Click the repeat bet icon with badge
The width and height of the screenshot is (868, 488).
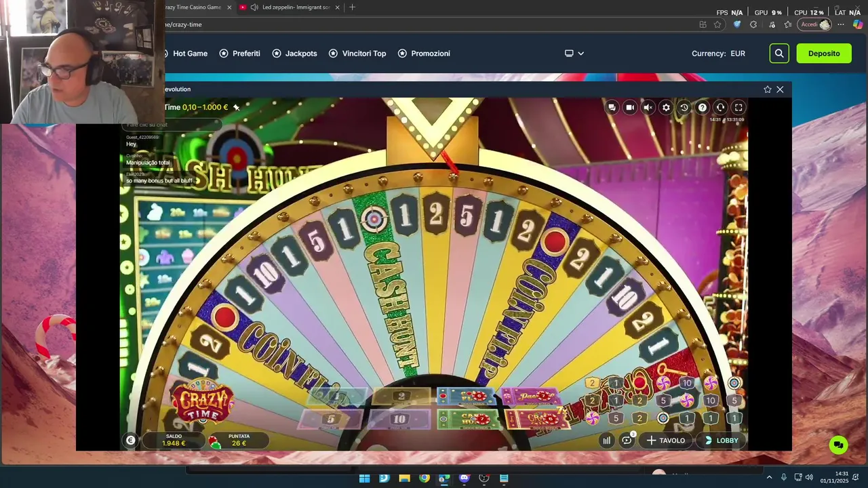(627, 440)
